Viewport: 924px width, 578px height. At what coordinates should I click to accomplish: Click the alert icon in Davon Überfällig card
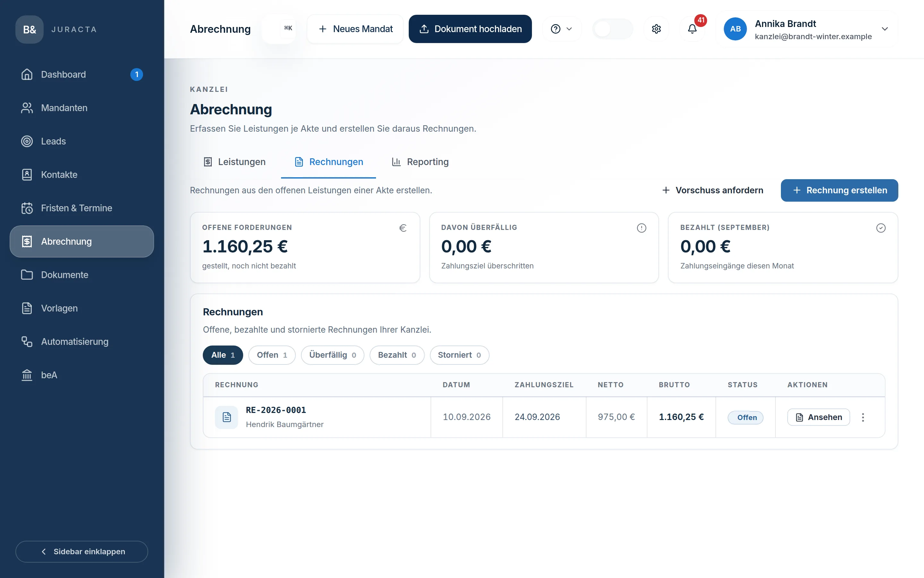[641, 228]
